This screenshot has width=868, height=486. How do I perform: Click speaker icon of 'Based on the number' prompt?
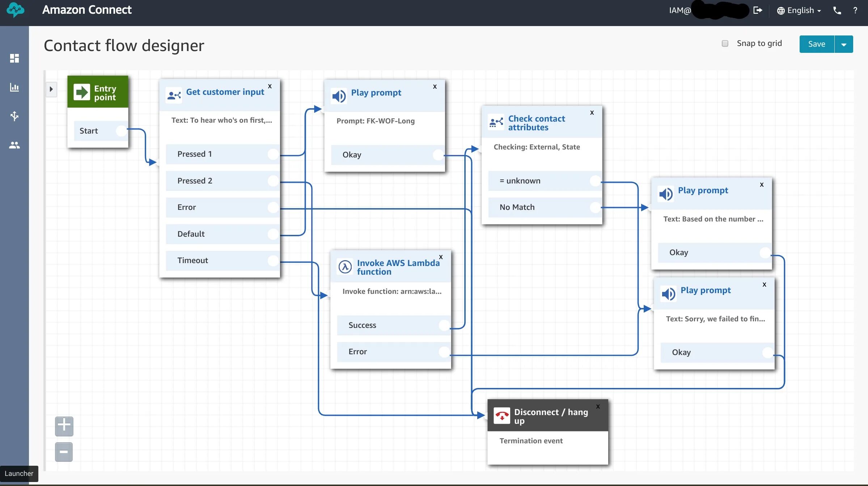666,194
